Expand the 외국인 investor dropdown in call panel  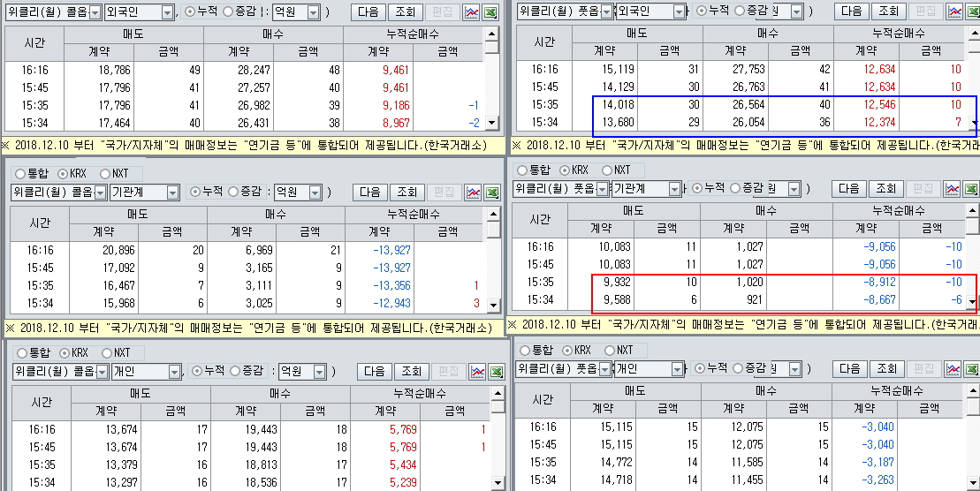click(x=167, y=12)
